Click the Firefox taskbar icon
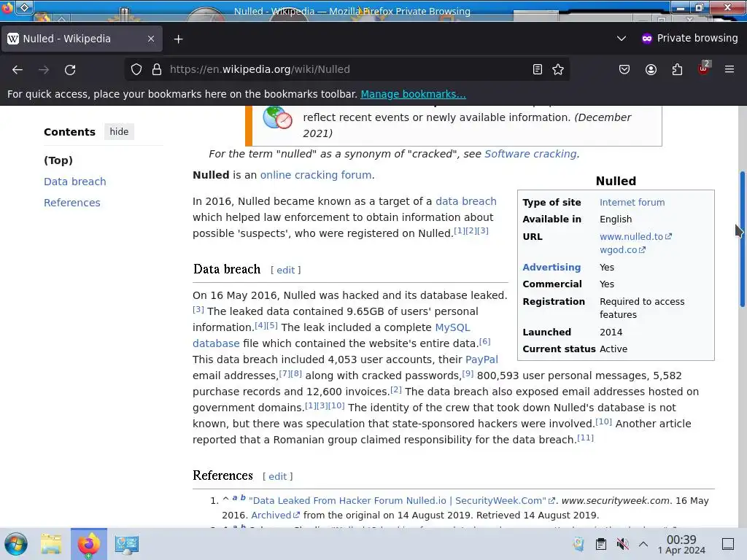This screenshot has width=747, height=560. (x=88, y=544)
